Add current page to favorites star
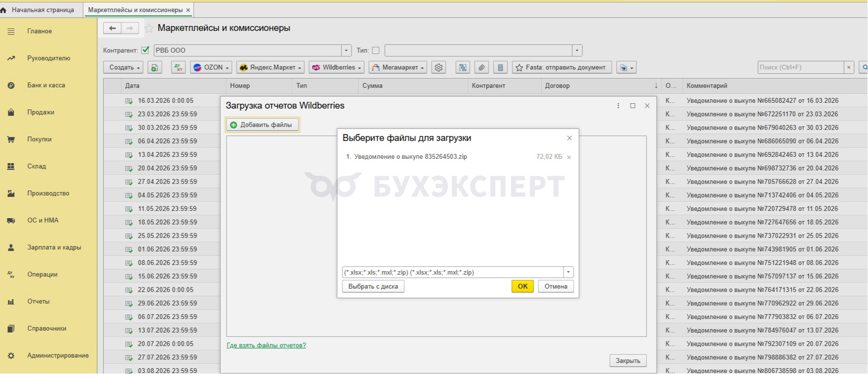Image resolution: width=868 pixels, height=374 pixels. click(149, 28)
